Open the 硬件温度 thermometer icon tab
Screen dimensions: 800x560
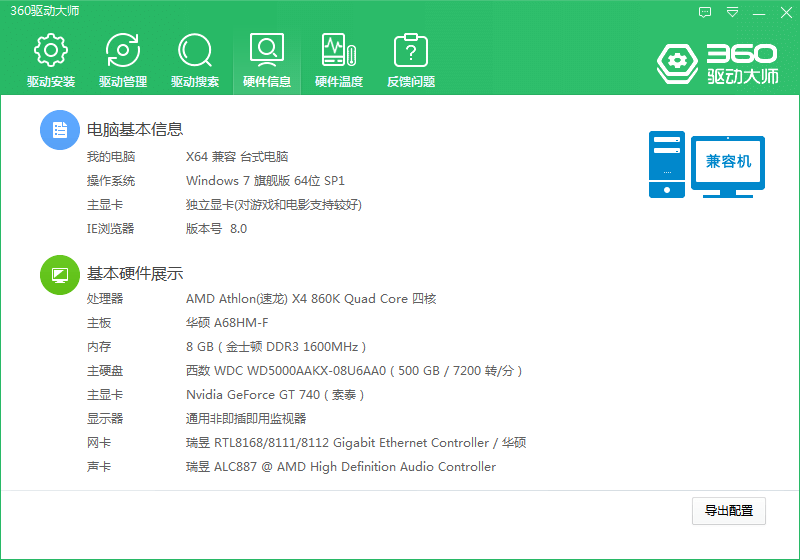339,60
